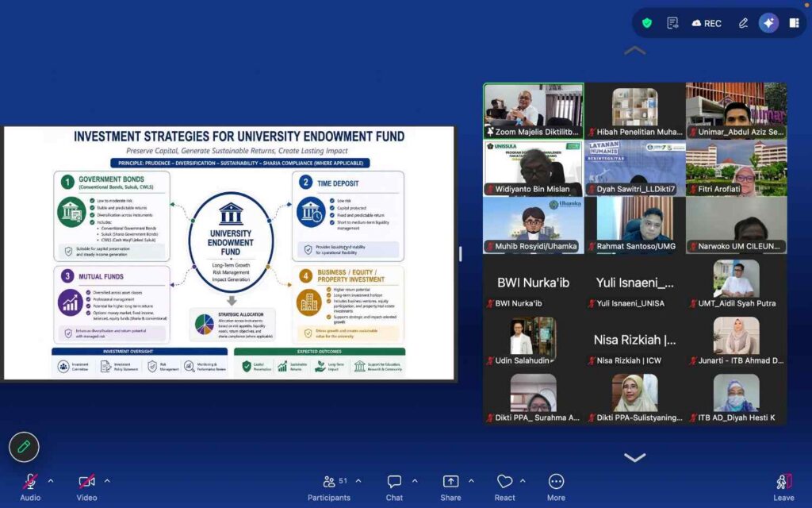Select Zoom Majelis Diktilitbang video tile
The image size is (812, 508).
534,111
